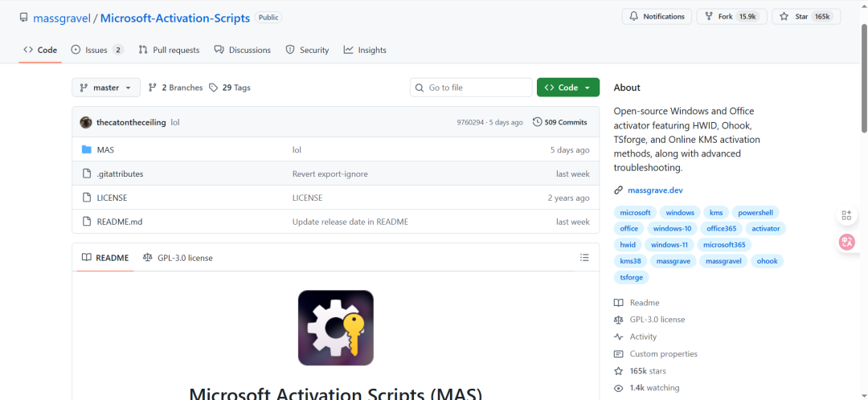Screen dimensions: 868x400
Task: Click the .gitattributes file icon
Action: pyautogui.click(x=86, y=173)
